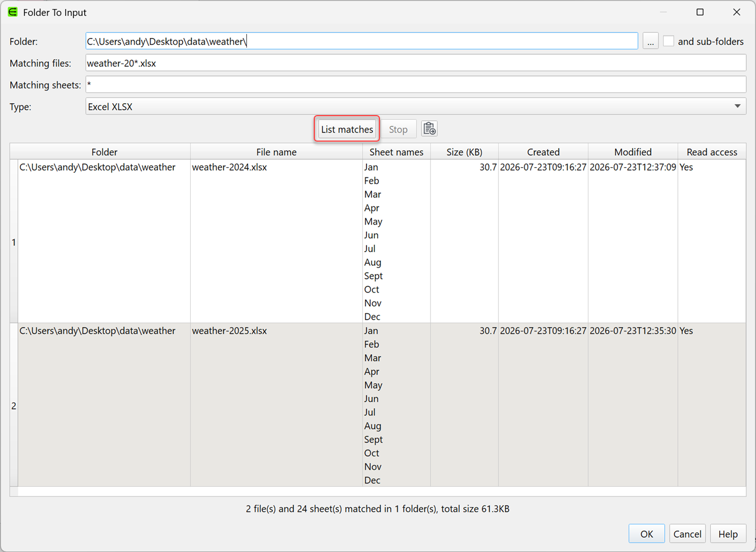Enable the 'and sub-folders' checkbox

click(x=668, y=41)
